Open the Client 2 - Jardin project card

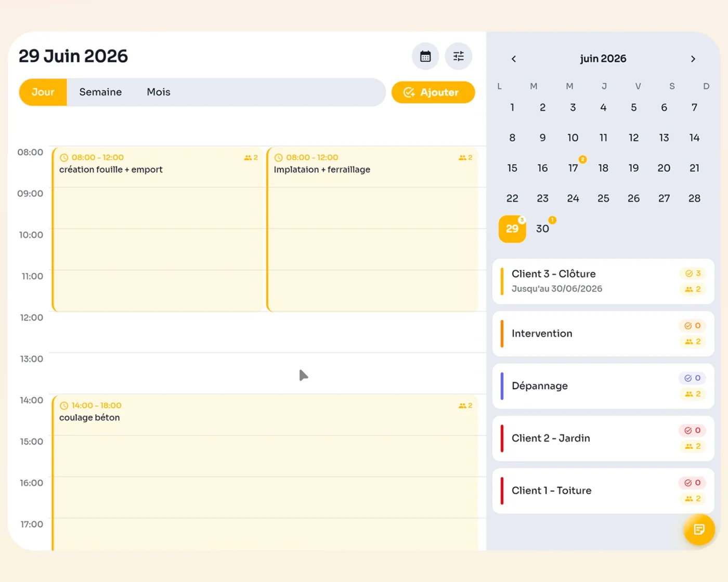603,438
